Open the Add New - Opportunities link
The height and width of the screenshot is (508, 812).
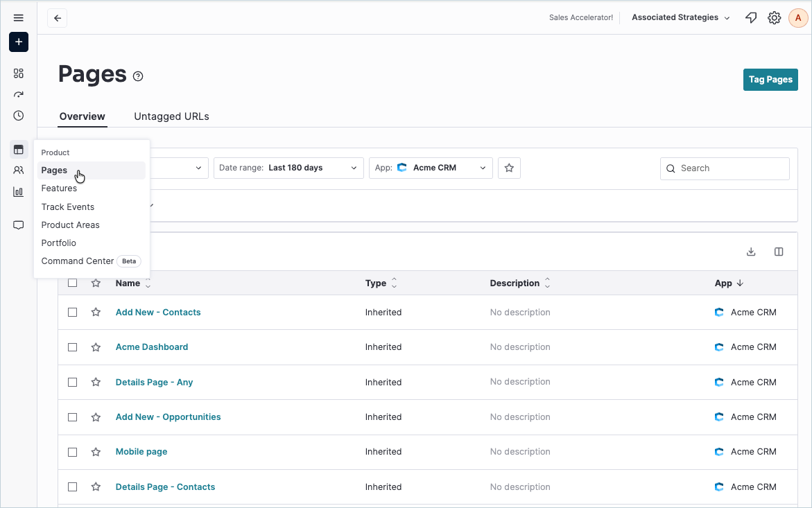[169, 417]
